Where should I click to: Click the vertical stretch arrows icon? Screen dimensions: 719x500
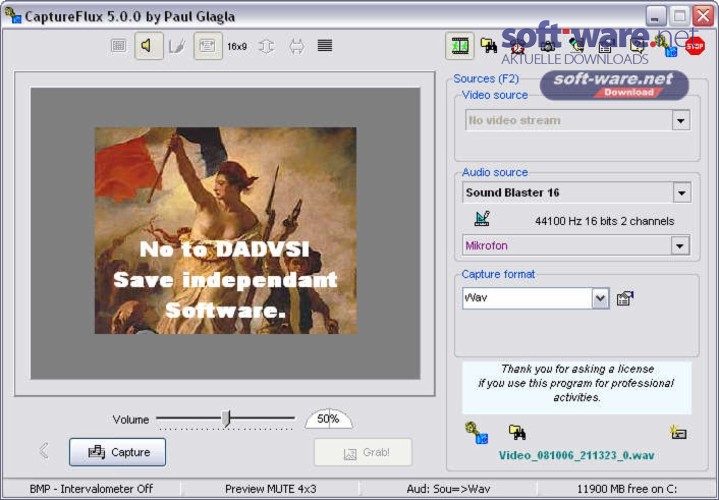tap(266, 46)
